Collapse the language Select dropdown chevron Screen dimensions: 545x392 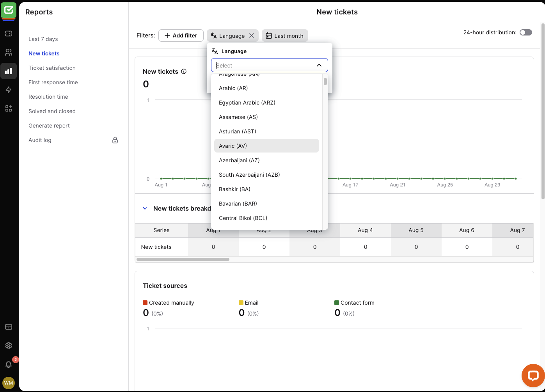[319, 65]
